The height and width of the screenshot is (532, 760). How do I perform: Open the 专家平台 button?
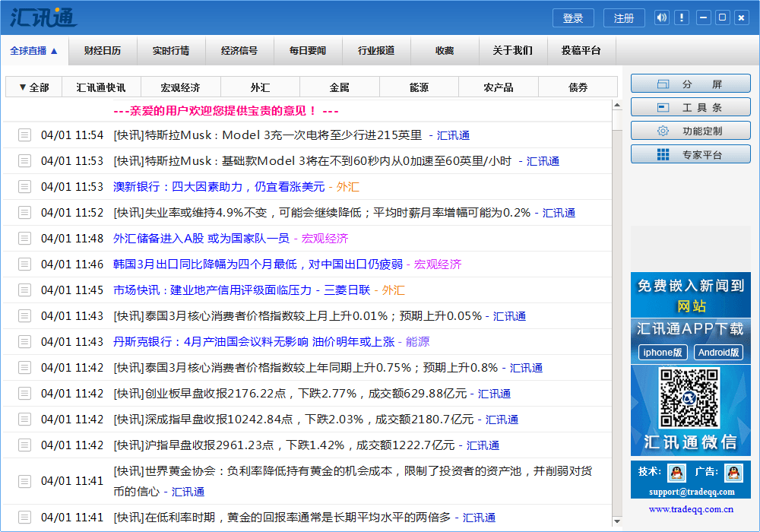[691, 154]
